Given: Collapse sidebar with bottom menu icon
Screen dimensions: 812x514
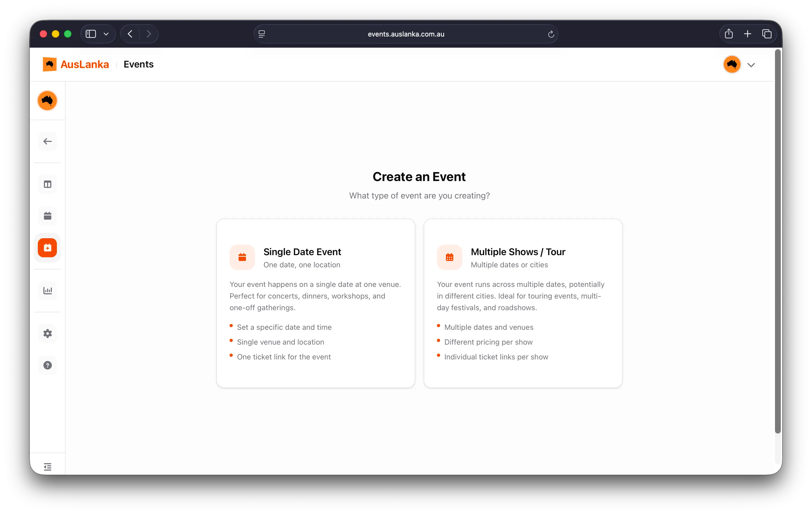Looking at the screenshot, I should (48, 467).
